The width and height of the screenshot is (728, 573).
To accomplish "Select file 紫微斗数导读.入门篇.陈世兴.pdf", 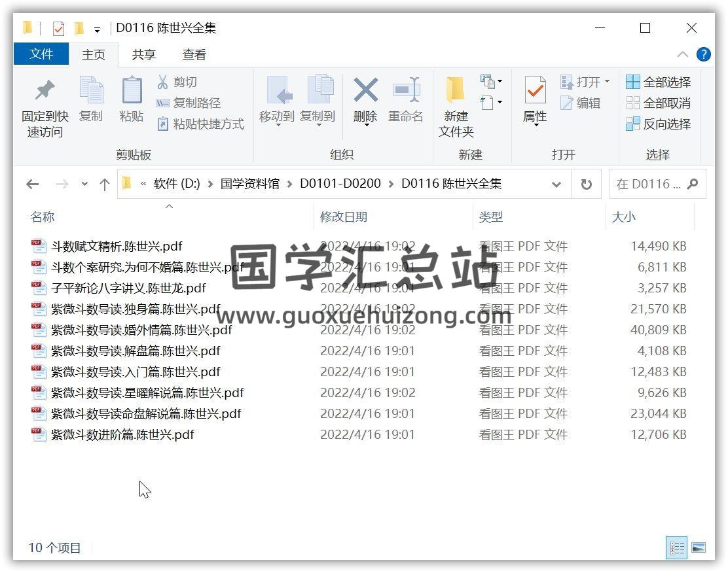I will (x=136, y=371).
